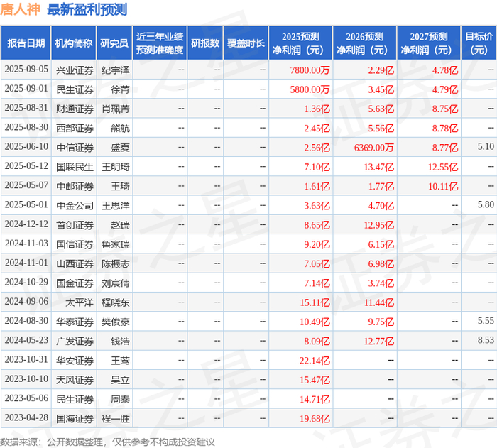
Task: Click the 6369.00万 forecast value
Action: pos(373,148)
